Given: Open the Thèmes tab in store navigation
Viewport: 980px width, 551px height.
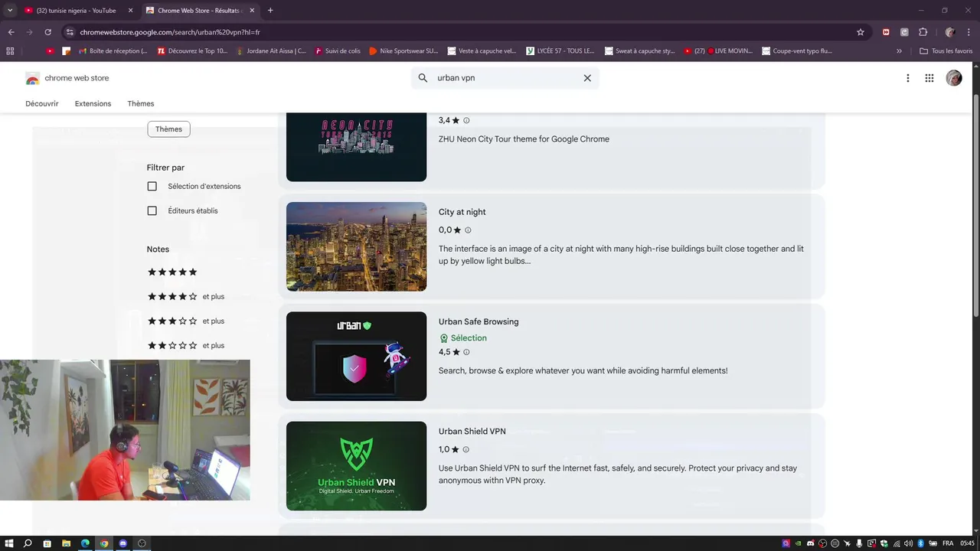Looking at the screenshot, I should coord(140,103).
